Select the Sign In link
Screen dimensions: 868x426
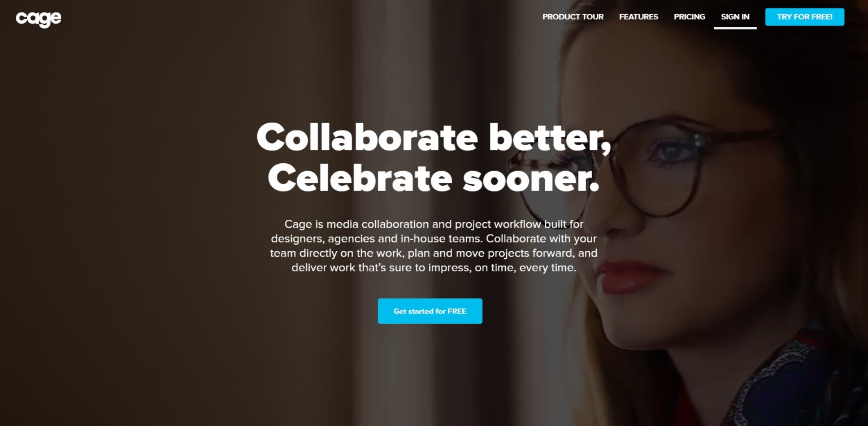pyautogui.click(x=735, y=17)
